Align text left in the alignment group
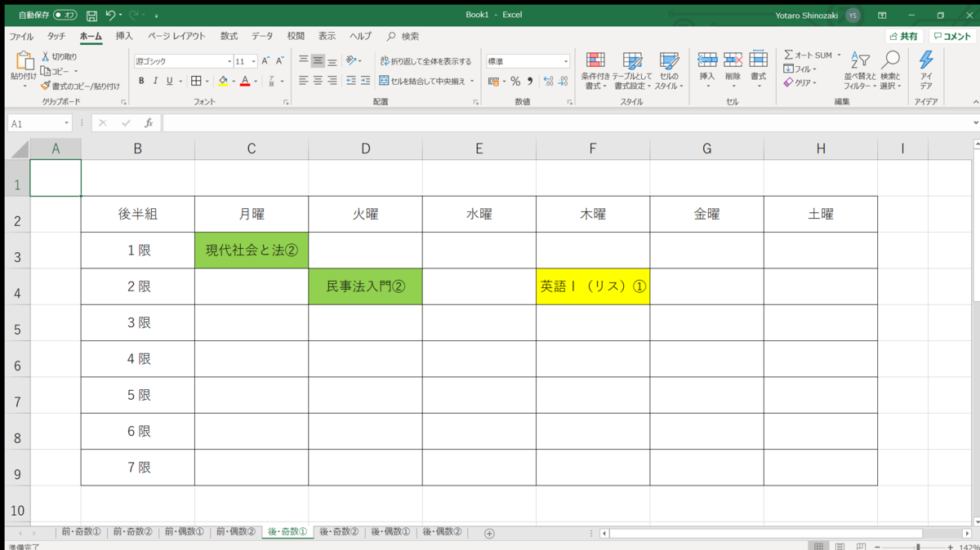Image resolution: width=980 pixels, height=550 pixels. (304, 81)
